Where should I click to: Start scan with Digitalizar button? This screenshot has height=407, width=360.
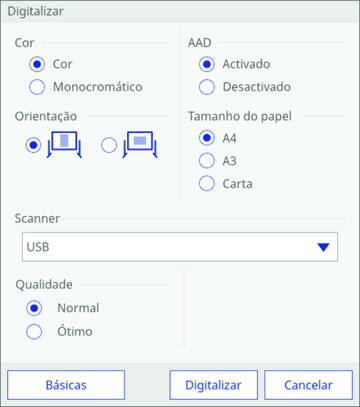tap(213, 385)
